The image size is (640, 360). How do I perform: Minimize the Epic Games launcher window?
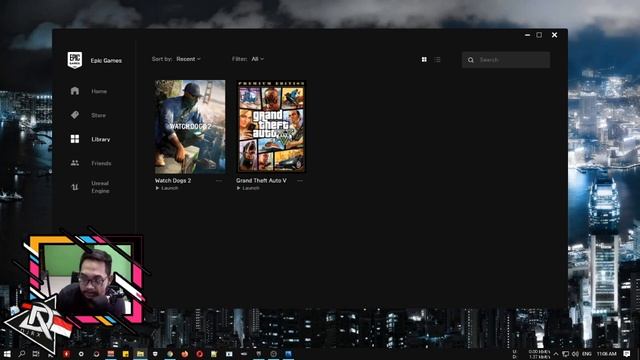click(527, 35)
